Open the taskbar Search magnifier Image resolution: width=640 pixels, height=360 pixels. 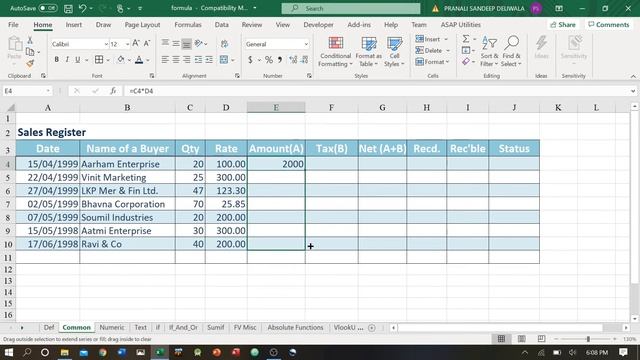click(x=27, y=352)
